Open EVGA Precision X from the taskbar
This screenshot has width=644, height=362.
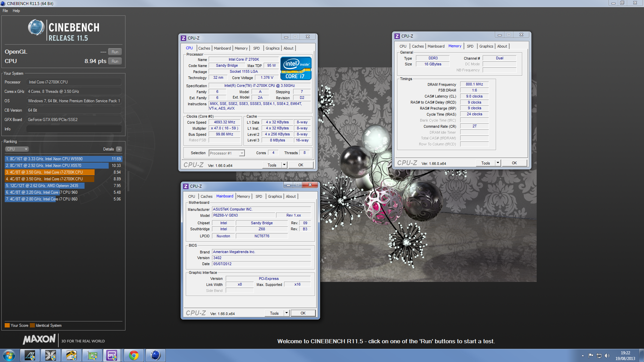coord(51,355)
